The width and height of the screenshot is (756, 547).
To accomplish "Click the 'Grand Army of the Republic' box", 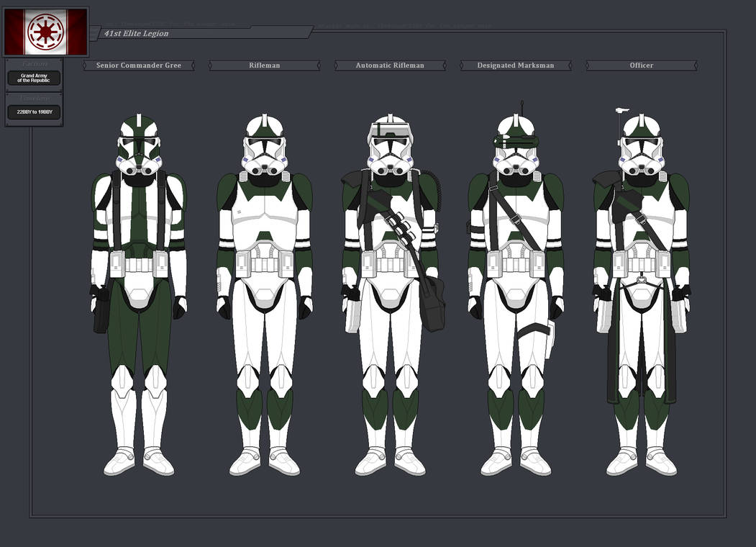I will coord(34,78).
